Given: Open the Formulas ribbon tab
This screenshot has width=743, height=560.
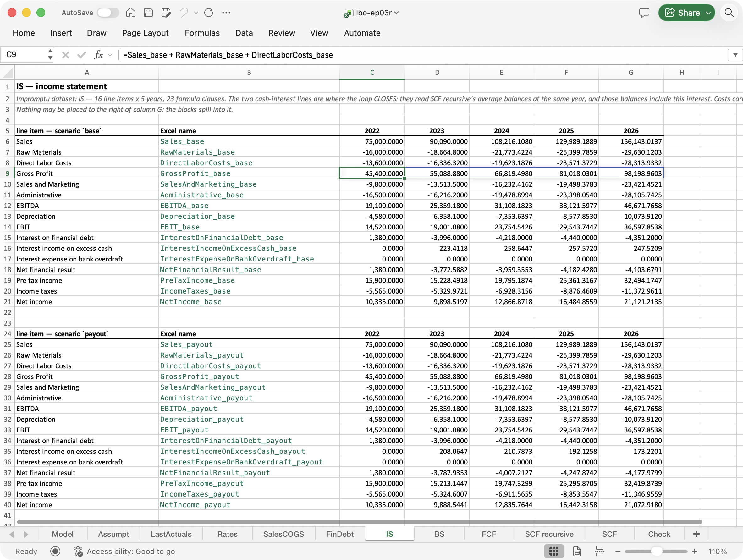Looking at the screenshot, I should 202,33.
